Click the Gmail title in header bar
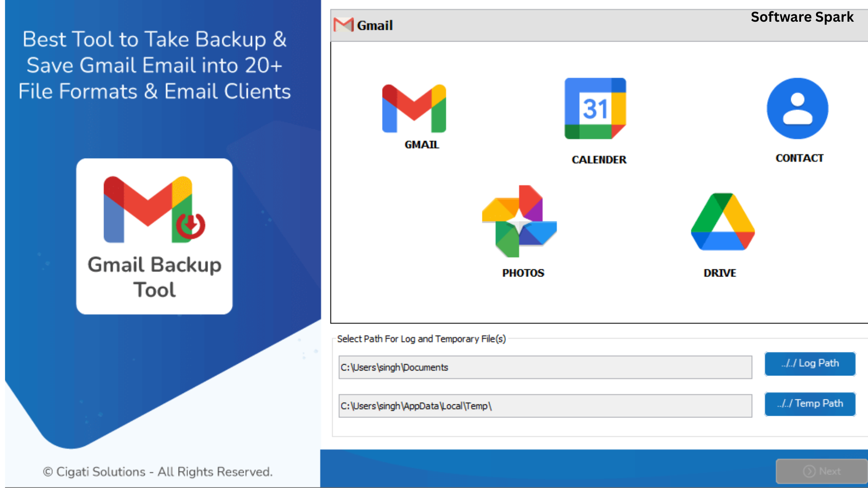868x488 pixels. point(375,25)
